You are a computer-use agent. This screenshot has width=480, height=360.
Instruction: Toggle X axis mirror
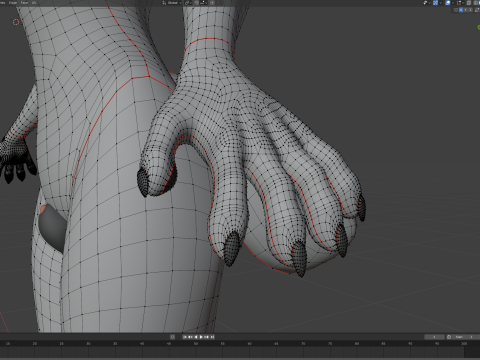coord(461,10)
